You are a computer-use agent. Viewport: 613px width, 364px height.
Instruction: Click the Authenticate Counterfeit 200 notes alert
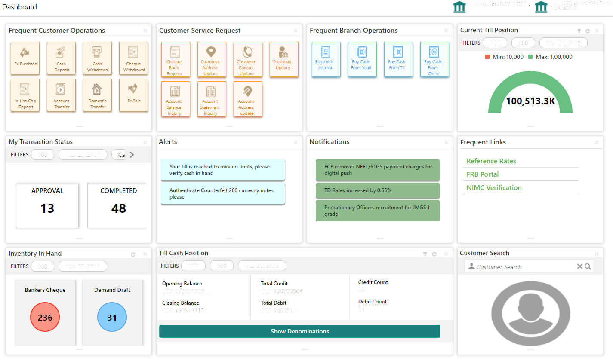click(x=223, y=193)
